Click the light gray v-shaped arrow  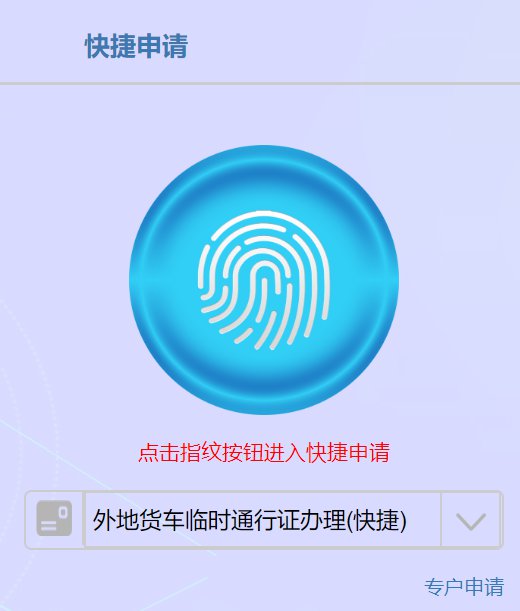coord(471,521)
